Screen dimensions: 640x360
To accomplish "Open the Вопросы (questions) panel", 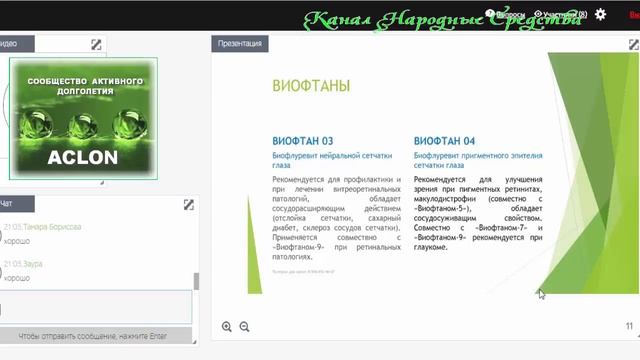I will click(x=505, y=14).
